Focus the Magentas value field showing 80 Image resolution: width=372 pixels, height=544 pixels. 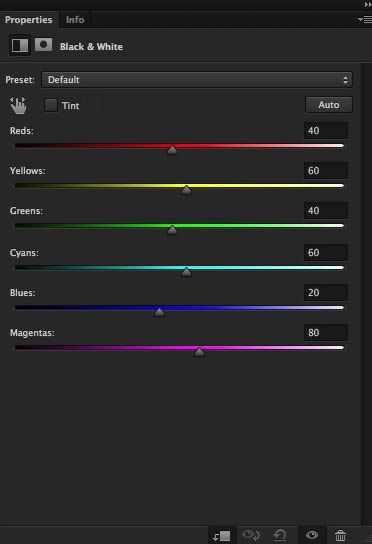(326, 332)
